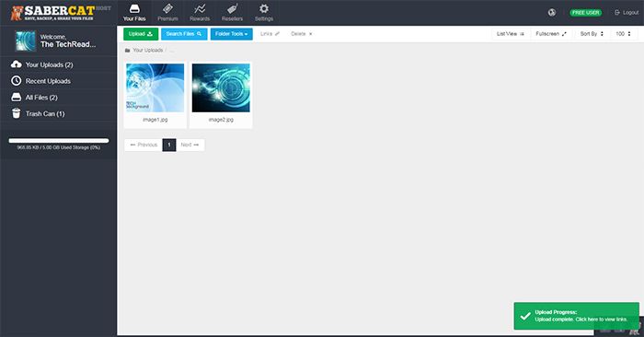The width and height of the screenshot is (644, 337).
Task: Click the user avatar image
Action: coord(26,41)
